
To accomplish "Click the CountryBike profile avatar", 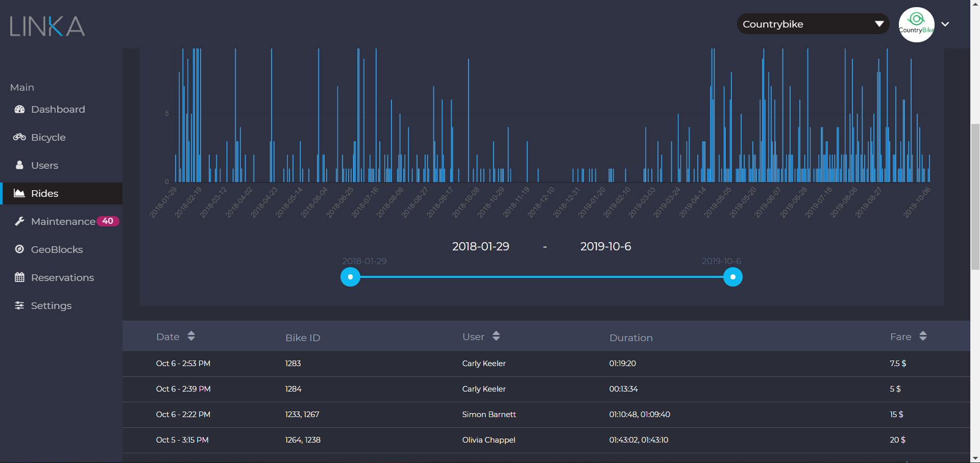I will coord(916,24).
